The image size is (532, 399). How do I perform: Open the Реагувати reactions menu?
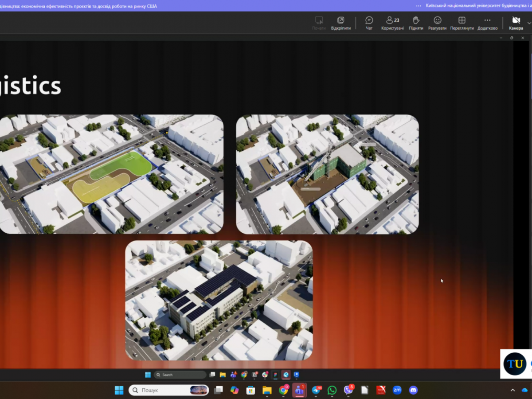pyautogui.click(x=438, y=23)
